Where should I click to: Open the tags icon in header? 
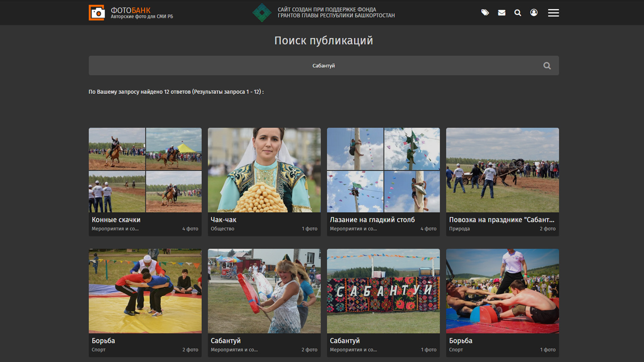tap(485, 13)
